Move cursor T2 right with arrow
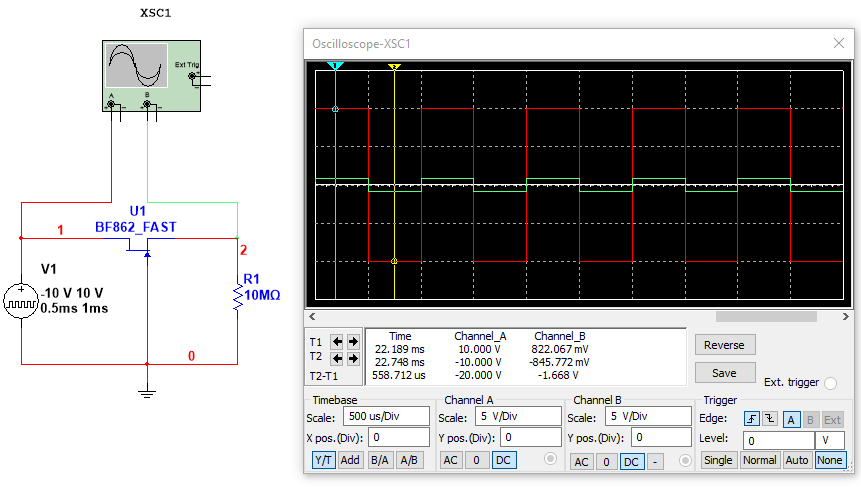This screenshot has width=861, height=487. pyautogui.click(x=353, y=359)
